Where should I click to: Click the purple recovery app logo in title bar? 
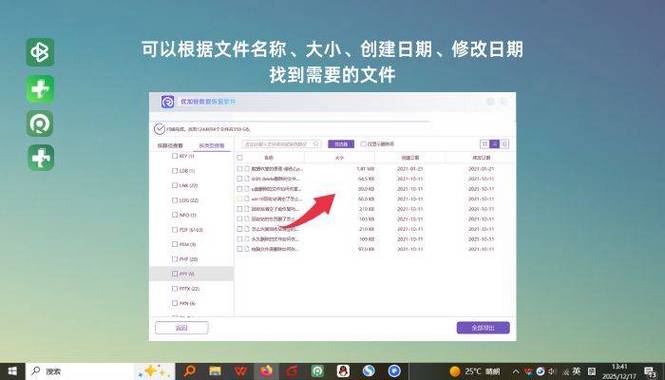[x=168, y=102]
